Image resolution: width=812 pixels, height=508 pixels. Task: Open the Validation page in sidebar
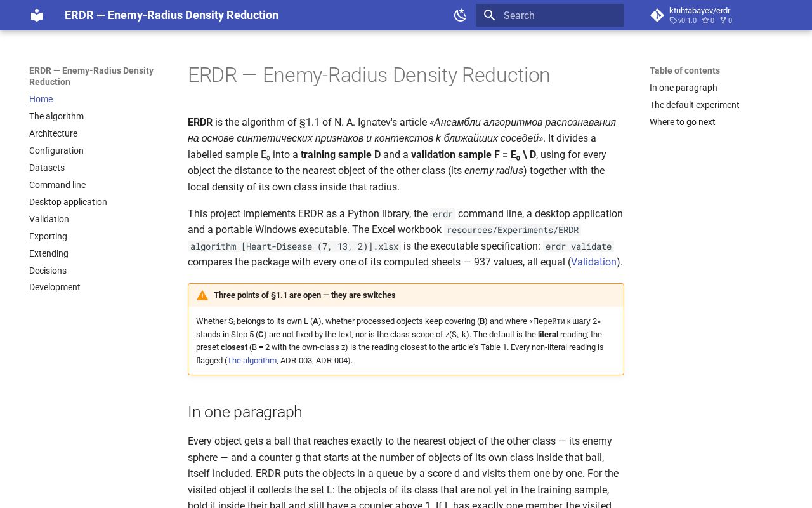pos(49,219)
